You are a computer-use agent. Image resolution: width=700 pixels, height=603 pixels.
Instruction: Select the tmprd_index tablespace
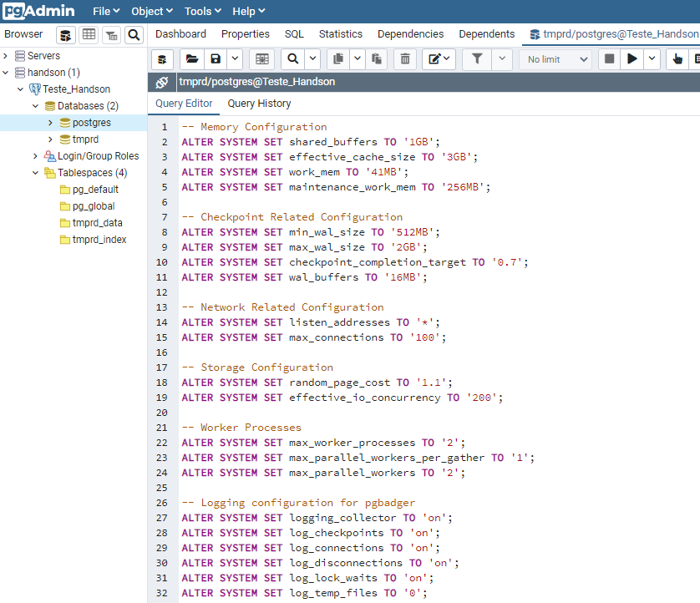99,240
